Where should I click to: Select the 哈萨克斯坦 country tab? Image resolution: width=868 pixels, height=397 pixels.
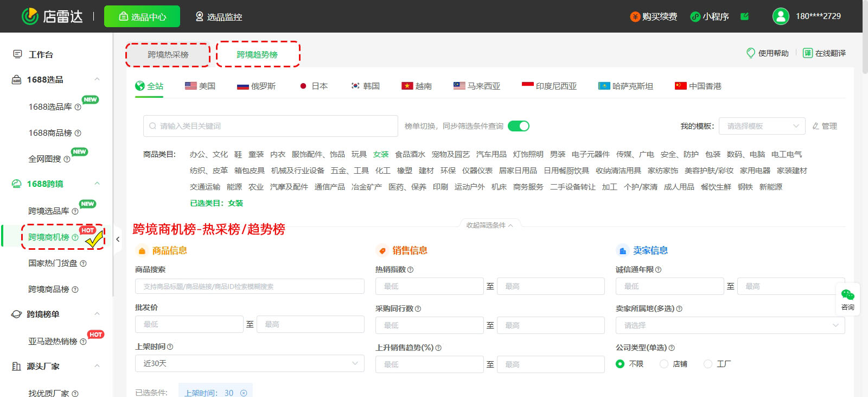[x=626, y=86]
